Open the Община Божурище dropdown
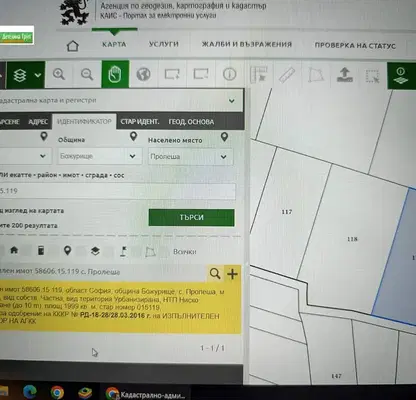The width and height of the screenshot is (416, 400). click(100, 156)
